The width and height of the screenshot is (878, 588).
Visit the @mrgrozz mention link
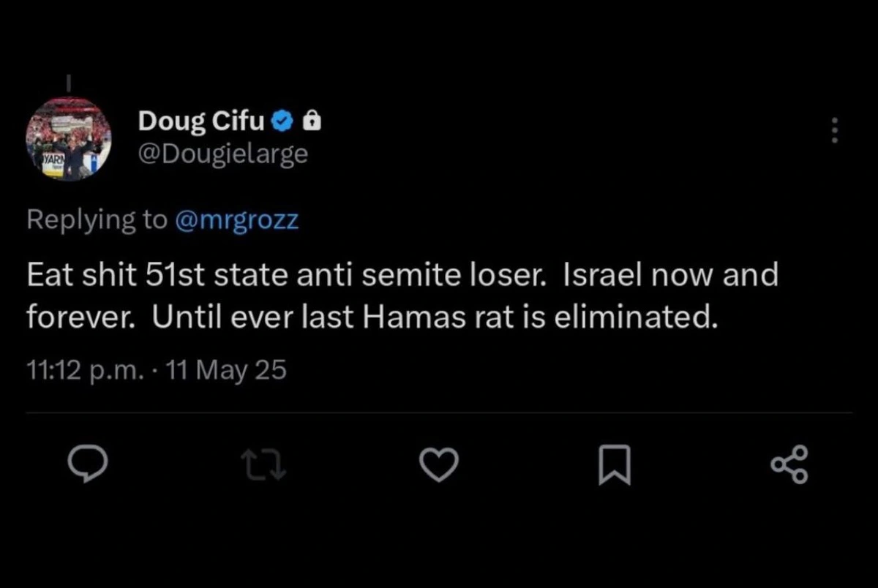click(237, 220)
